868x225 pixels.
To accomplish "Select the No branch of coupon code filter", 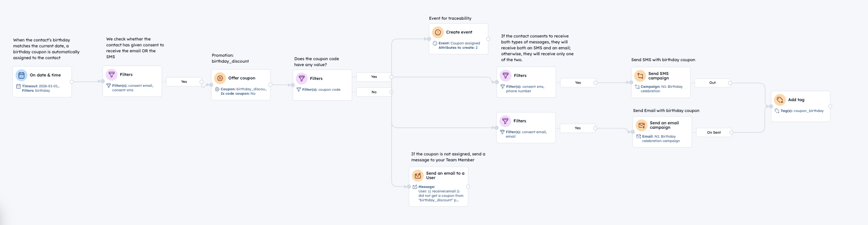I will point(374,92).
